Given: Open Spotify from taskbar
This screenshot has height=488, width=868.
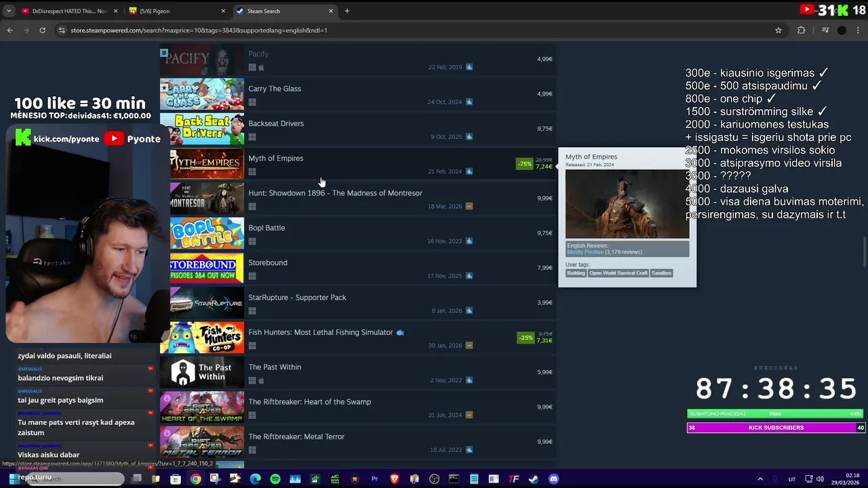Looking at the screenshot, I should [275, 479].
